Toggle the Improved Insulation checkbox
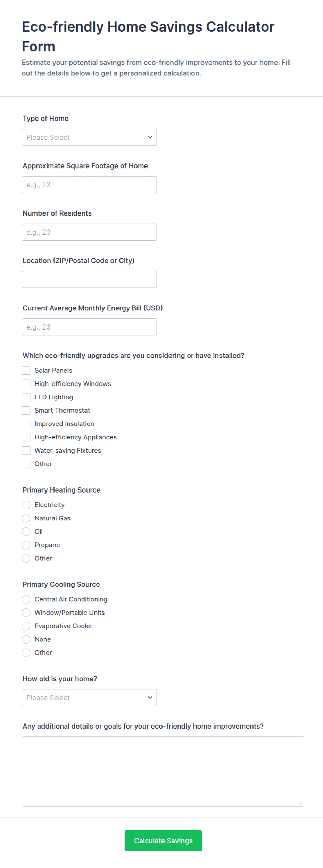 (26, 424)
